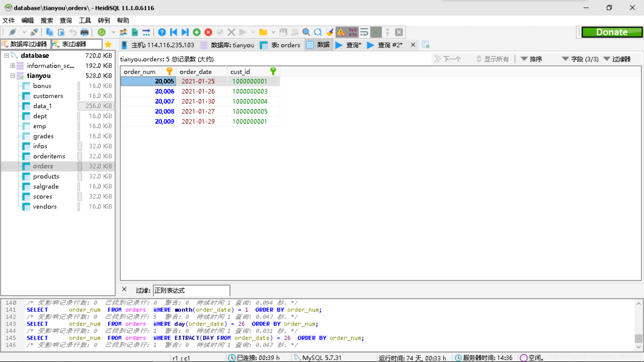Viewport: 644px width, 362px height.
Task: Switch to the 查询 #2* tab
Action: tap(389, 45)
